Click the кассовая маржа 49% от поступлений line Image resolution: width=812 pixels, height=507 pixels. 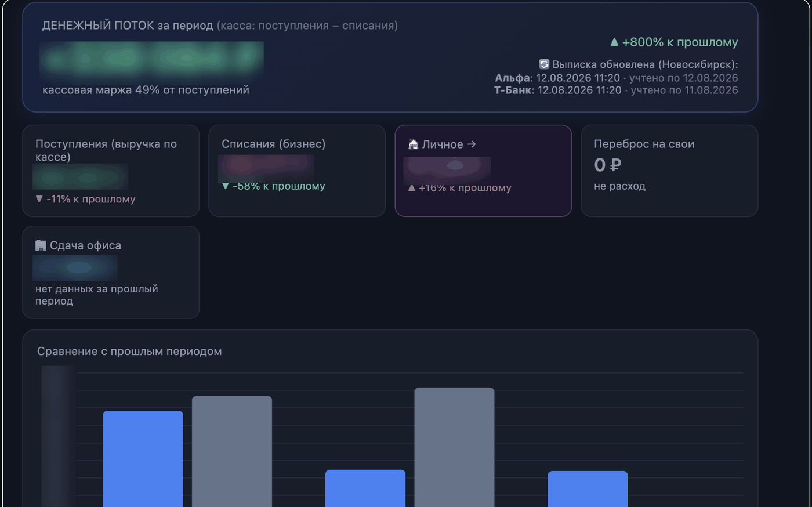(146, 90)
